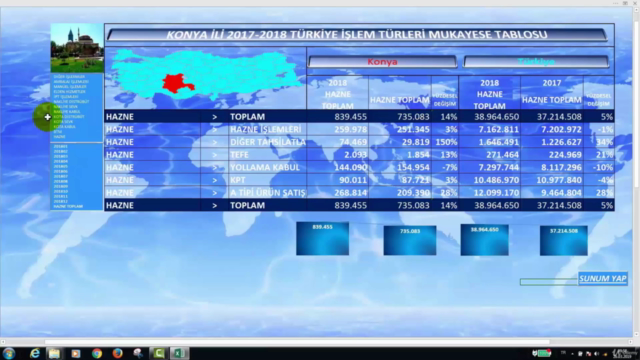Viewport: 640px width, 360px height.
Task: Open File Explorer folder icon in taskbar
Action: coord(54,353)
